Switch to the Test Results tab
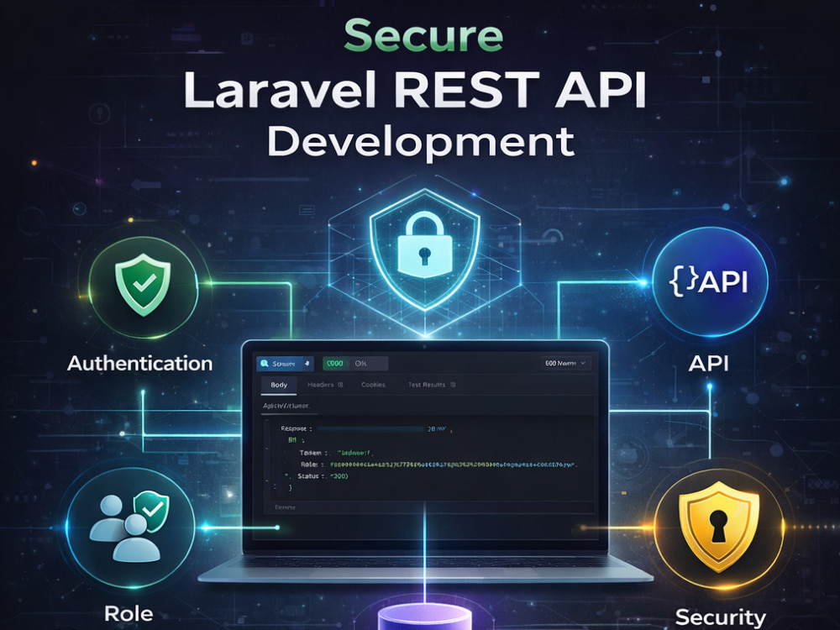 coord(427,385)
